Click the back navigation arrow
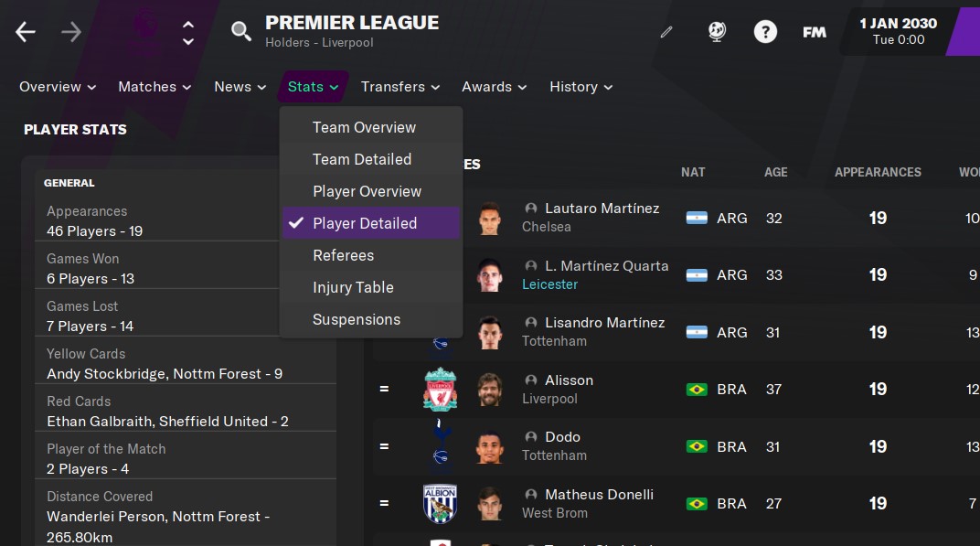The height and width of the screenshot is (546, 980). coord(25,30)
